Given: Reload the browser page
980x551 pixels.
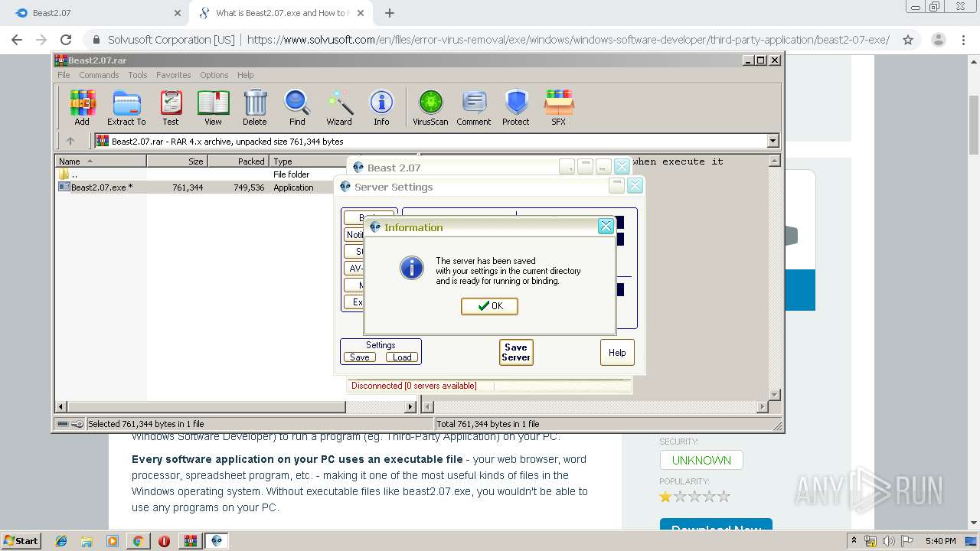Looking at the screenshot, I should (66, 40).
